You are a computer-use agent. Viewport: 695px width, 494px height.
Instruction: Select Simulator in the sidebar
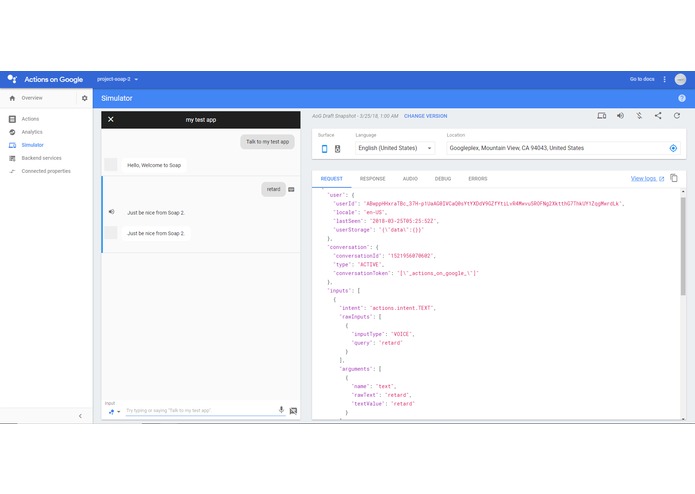coord(32,145)
